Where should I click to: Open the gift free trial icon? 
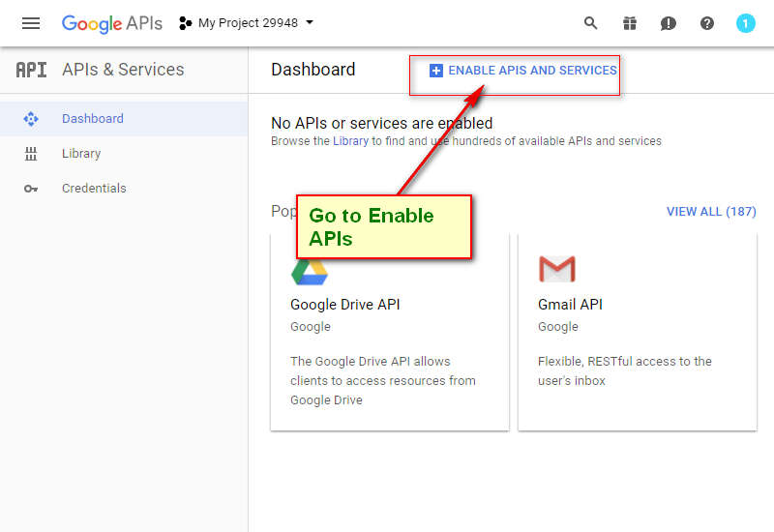pos(630,23)
